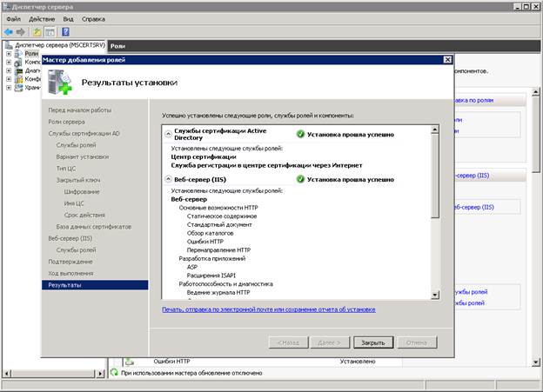Click the wizard server-with-plus header icon

tap(59, 82)
